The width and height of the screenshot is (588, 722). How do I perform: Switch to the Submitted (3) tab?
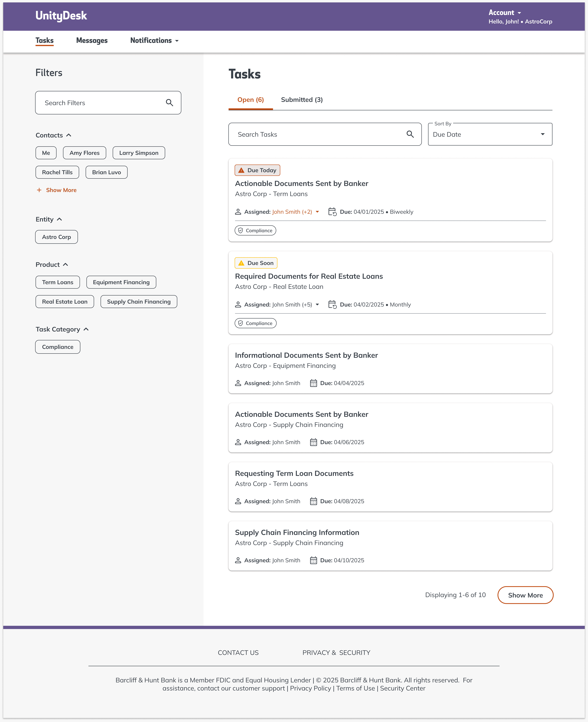pyautogui.click(x=301, y=100)
